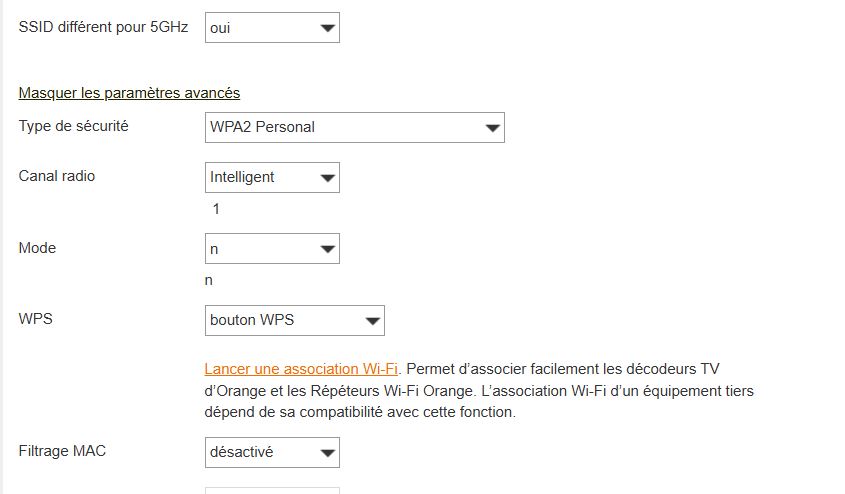Viewport: 845px width, 494px height.
Task: Open the WPA2 Personal security type dropdown
Action: (x=354, y=127)
